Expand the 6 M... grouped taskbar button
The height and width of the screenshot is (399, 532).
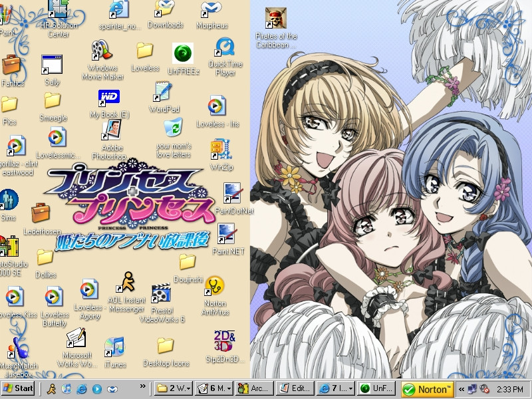pyautogui.click(x=214, y=388)
